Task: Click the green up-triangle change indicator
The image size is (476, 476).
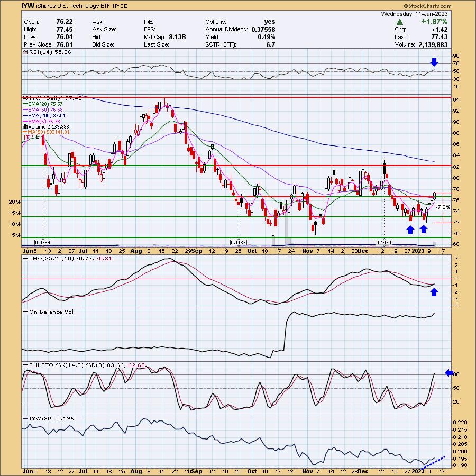Action: point(400,22)
